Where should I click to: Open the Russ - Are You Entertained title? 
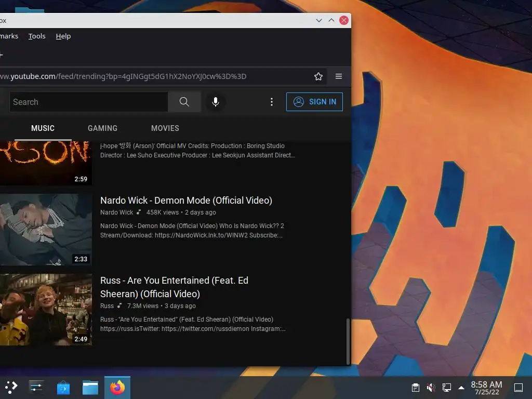pyautogui.click(x=174, y=287)
